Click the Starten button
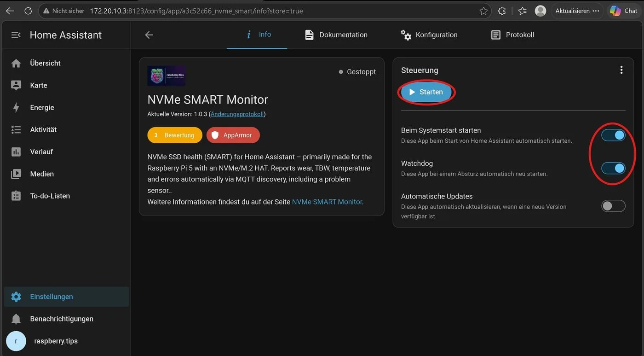Screen dimensions: 644x356 tap(426, 92)
